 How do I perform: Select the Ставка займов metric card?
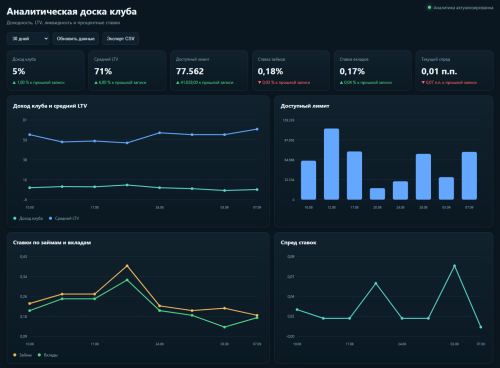click(291, 70)
